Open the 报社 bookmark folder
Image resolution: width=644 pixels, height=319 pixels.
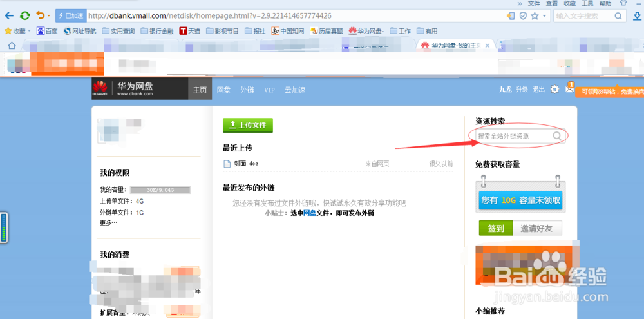(255, 31)
